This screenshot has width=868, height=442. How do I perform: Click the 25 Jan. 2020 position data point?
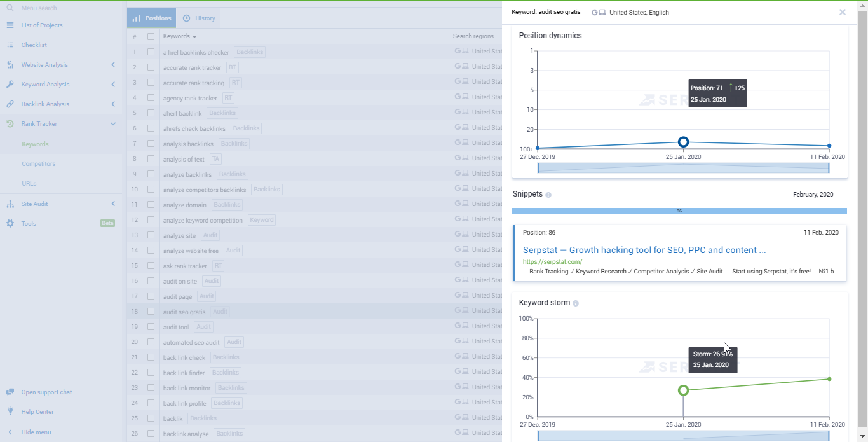[683, 142]
